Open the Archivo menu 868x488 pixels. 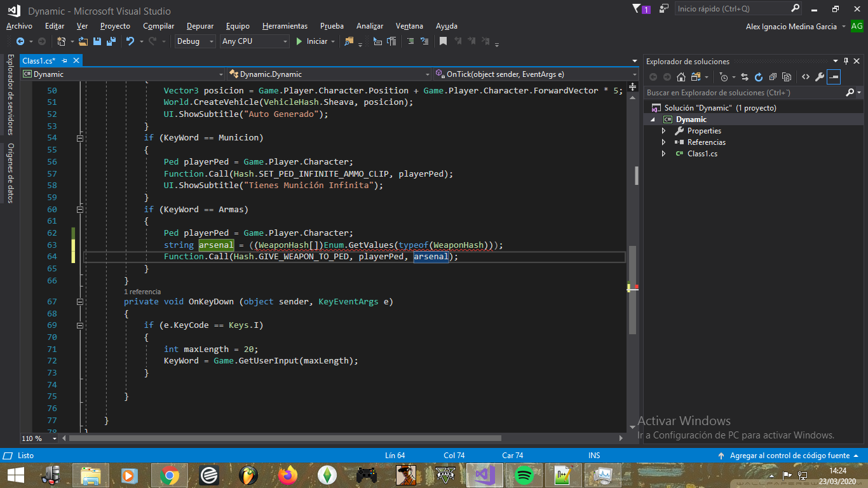tap(19, 26)
